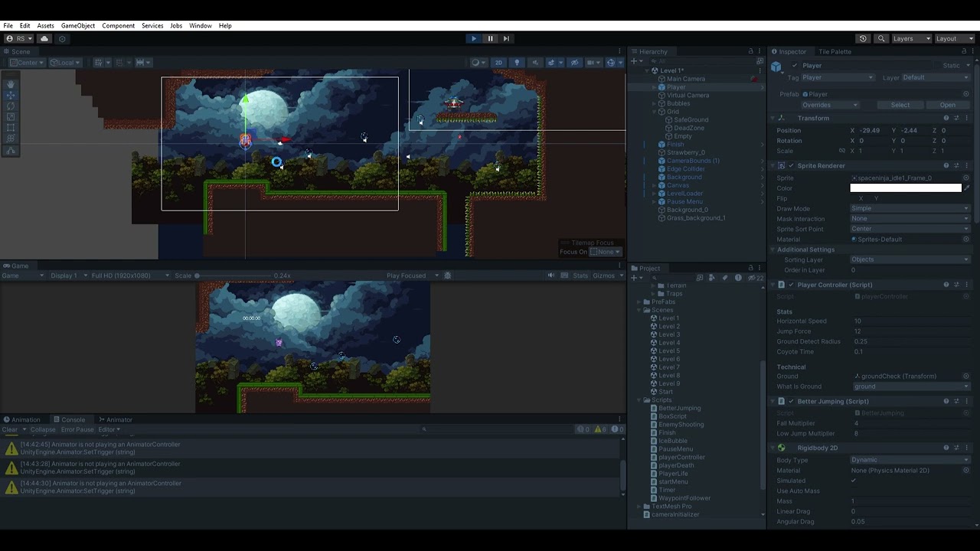980x551 pixels.
Task: Click the prefab Select button
Action: [900, 104]
